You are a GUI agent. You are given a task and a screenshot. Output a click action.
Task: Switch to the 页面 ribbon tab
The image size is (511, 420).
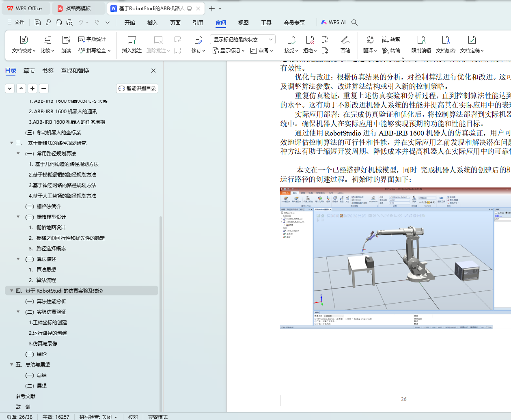click(x=175, y=23)
